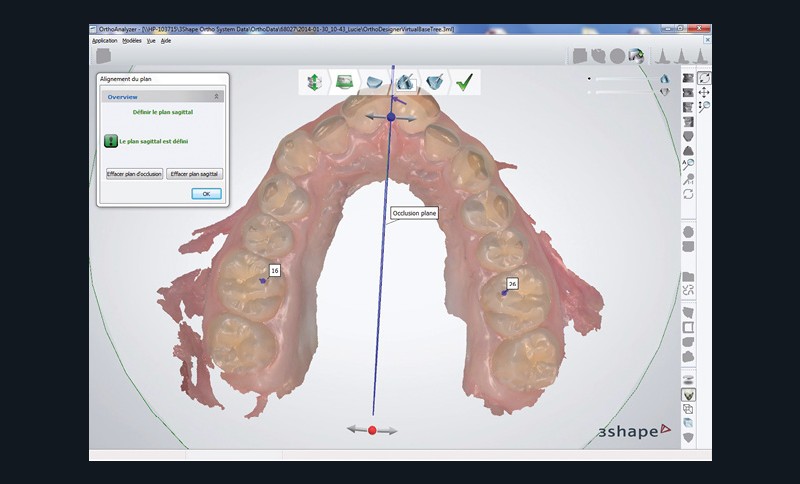Click the rotate view tool icon
Image resolution: width=800 pixels, height=484 pixels.
pyautogui.click(x=704, y=78)
